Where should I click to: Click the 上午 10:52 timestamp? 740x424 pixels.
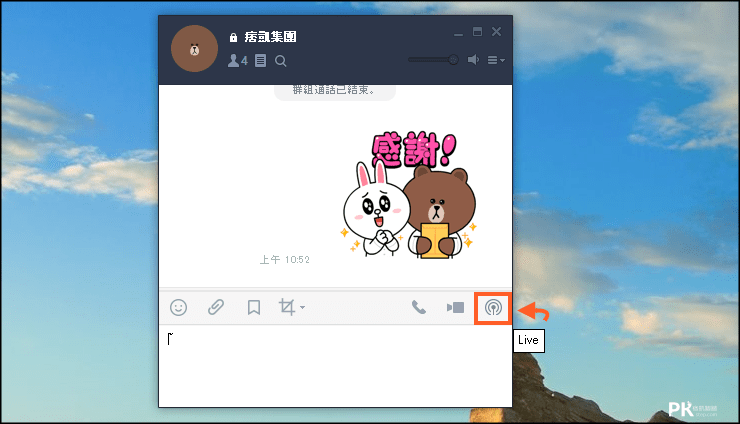pyautogui.click(x=285, y=260)
